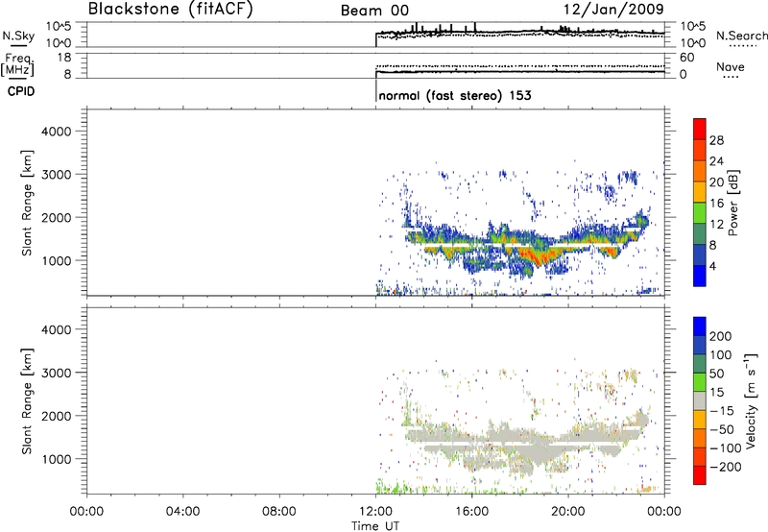Select the dark green Power segment between 8 and 12

point(700,233)
